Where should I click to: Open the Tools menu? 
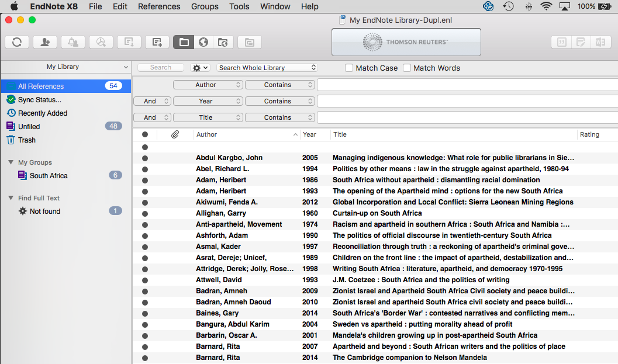pyautogui.click(x=239, y=6)
